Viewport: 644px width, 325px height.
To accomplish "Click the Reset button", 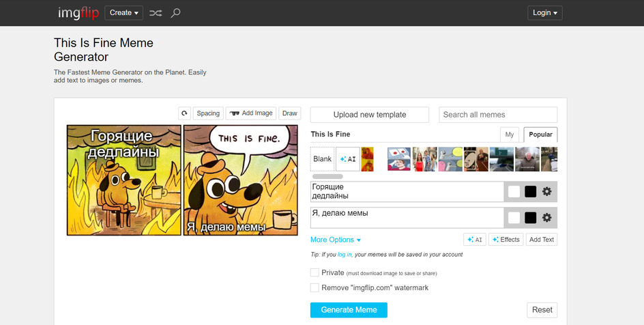I will (x=542, y=310).
